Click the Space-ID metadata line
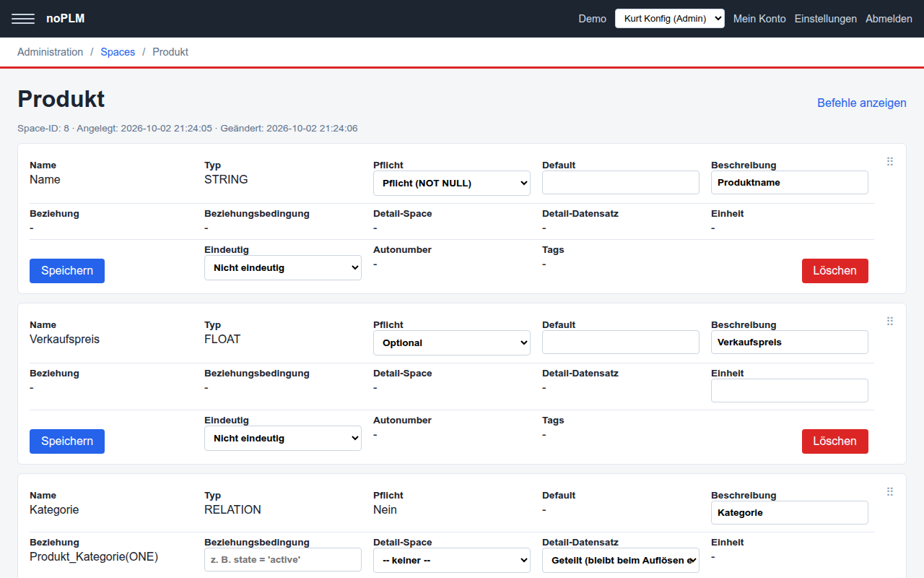The height and width of the screenshot is (578, 924). [x=188, y=129]
